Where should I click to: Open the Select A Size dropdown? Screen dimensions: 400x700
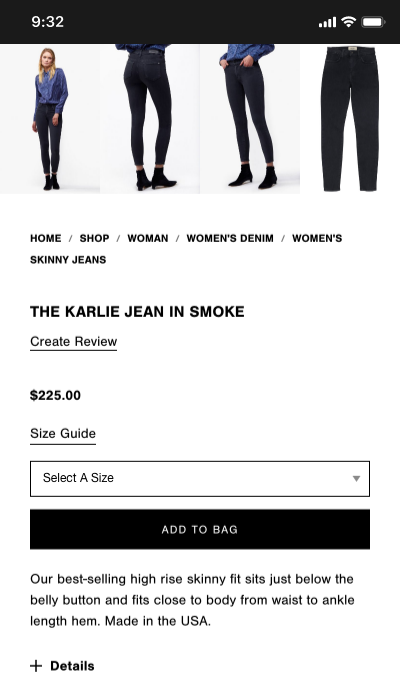pos(200,479)
